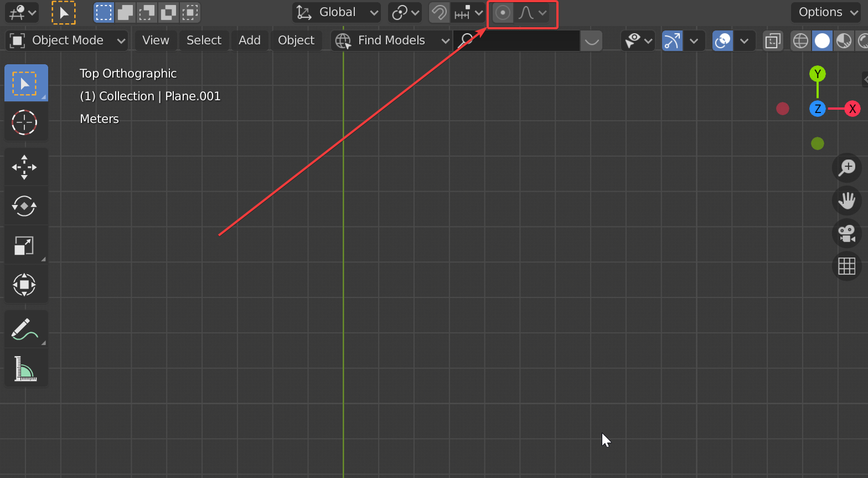Switch to solid shading

point(822,40)
